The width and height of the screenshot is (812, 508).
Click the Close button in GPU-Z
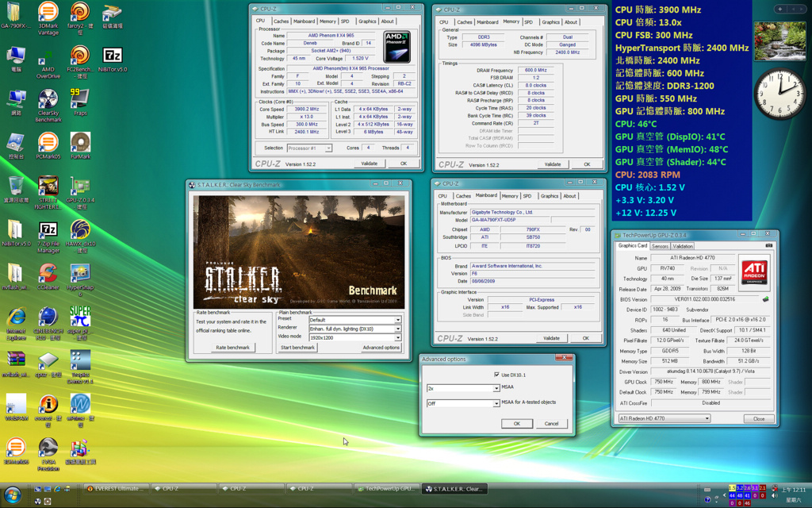[x=759, y=418]
